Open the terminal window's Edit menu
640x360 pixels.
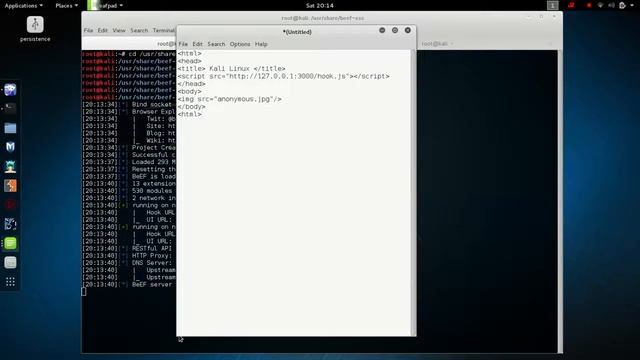(x=102, y=30)
